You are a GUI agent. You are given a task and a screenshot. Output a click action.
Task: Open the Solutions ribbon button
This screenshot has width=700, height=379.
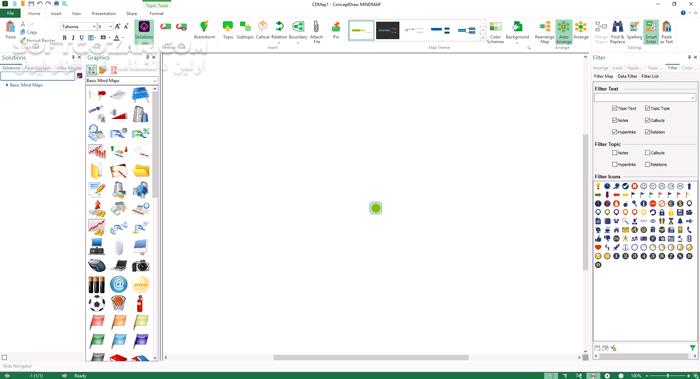(x=144, y=31)
